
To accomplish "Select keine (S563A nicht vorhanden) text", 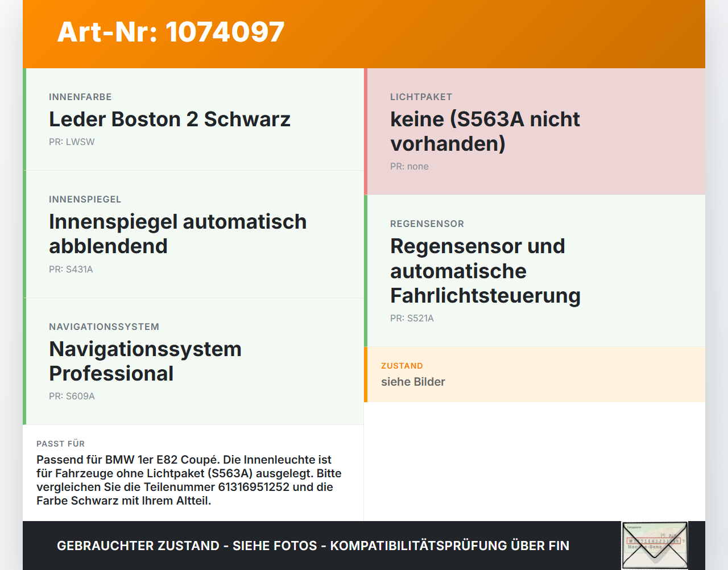I will (485, 131).
